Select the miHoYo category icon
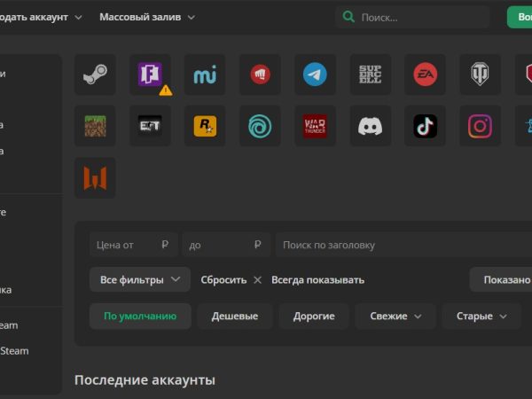532x399 pixels. (x=205, y=74)
